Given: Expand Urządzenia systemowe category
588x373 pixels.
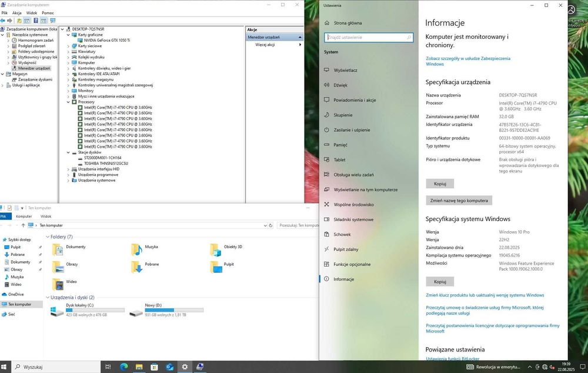Looking at the screenshot, I should coord(68,181).
